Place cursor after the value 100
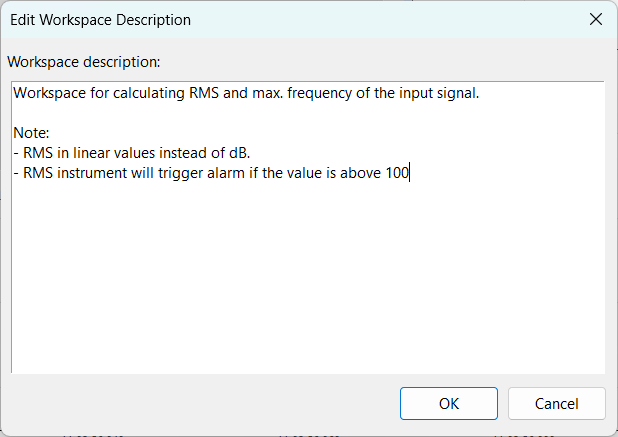Viewport: 618px width, 437px height. (x=410, y=172)
